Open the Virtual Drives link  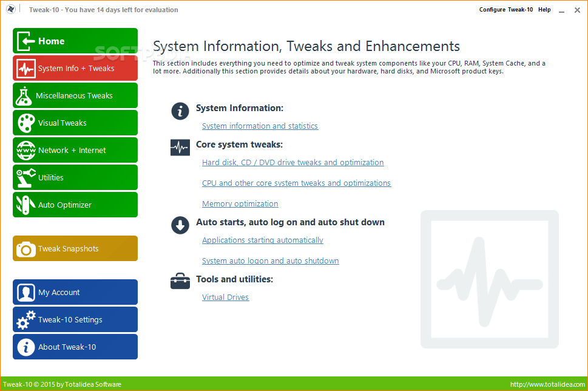coord(225,297)
